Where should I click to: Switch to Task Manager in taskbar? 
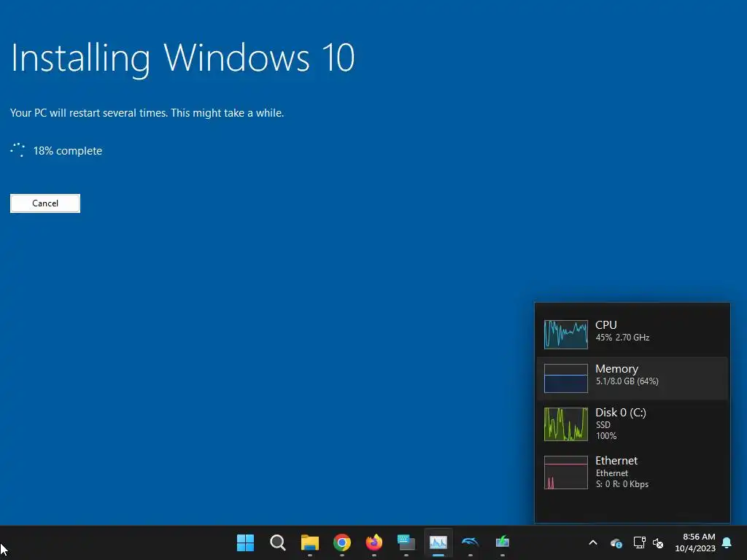click(x=438, y=542)
